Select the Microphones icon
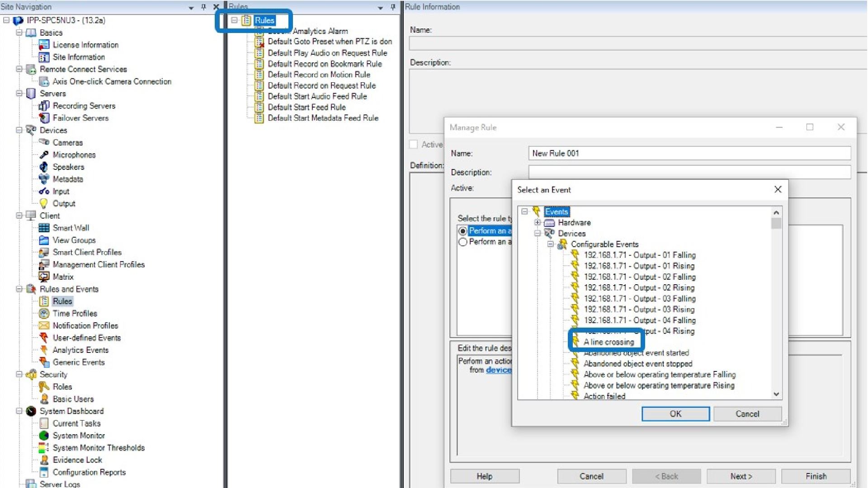868x488 pixels. (44, 155)
